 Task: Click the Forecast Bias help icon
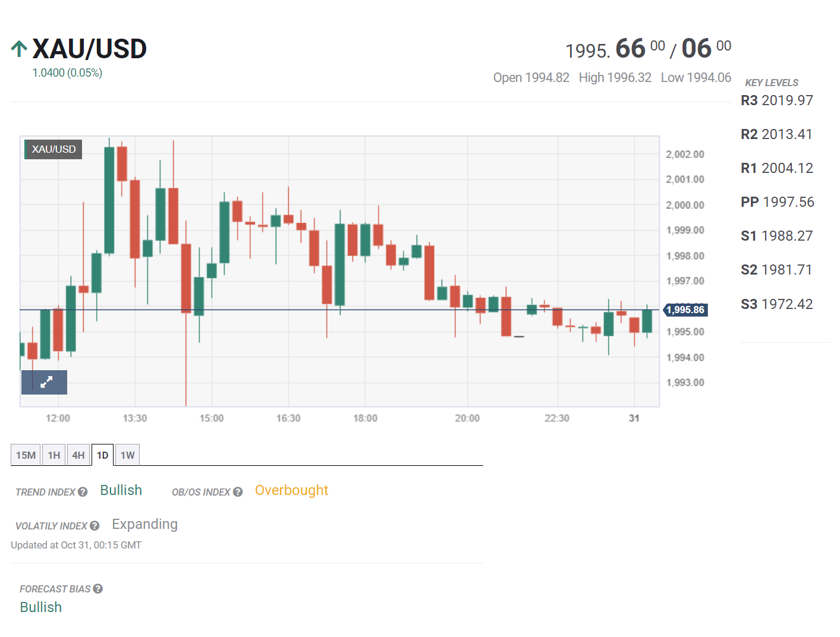click(98, 589)
